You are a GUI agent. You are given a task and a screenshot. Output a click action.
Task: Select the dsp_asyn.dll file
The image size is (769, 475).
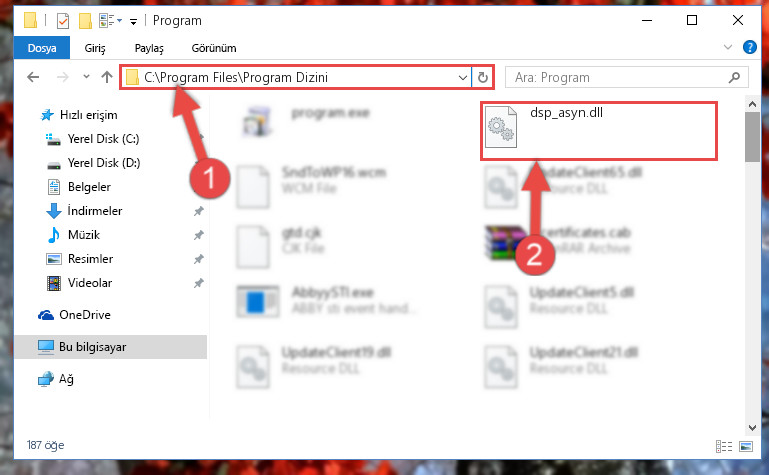pyautogui.click(x=598, y=130)
